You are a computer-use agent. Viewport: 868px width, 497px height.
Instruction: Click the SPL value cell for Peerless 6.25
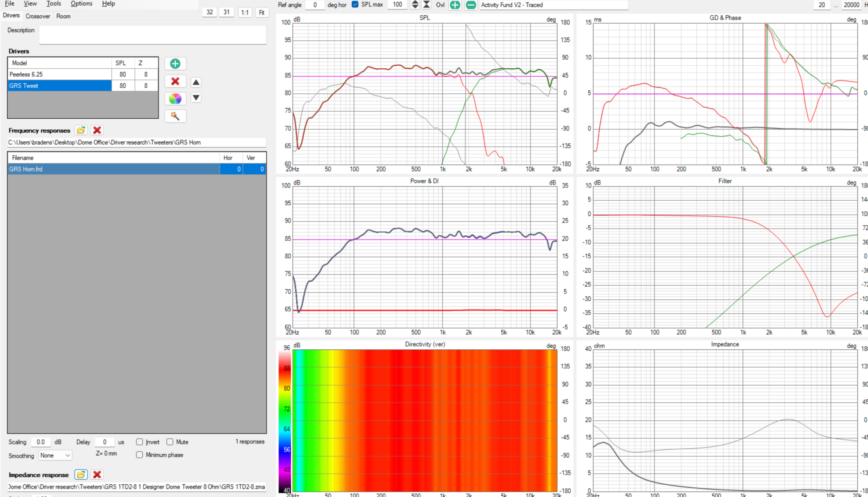123,74
